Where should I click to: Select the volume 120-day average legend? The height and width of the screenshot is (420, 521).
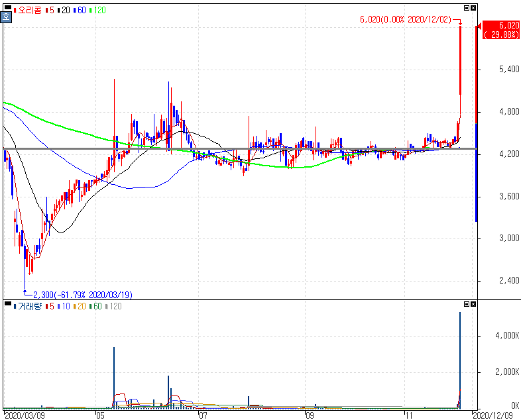point(113,306)
